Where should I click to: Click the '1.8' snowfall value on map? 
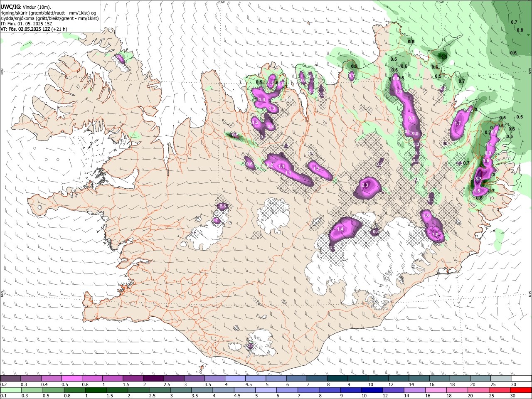[485, 161]
